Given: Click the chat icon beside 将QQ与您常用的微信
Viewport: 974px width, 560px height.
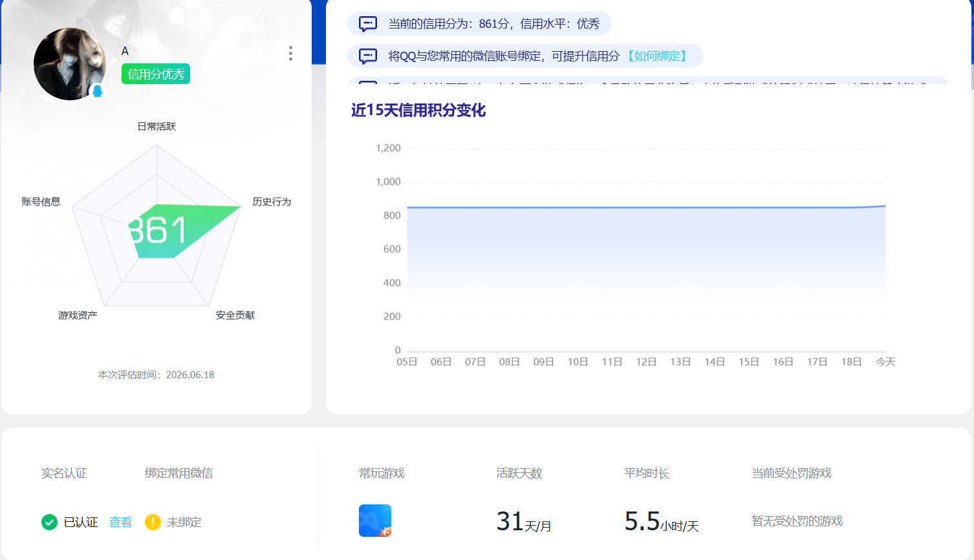Looking at the screenshot, I should coord(368,56).
